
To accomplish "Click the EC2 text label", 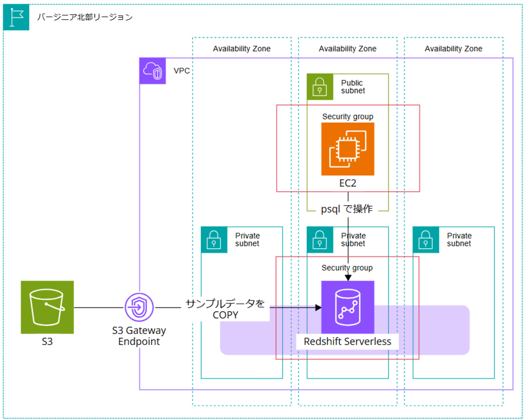I will (348, 183).
